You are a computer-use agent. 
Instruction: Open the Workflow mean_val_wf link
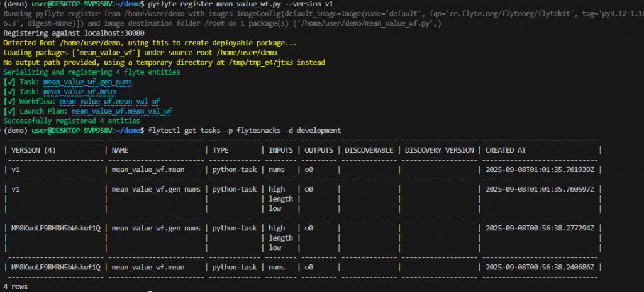click(x=110, y=101)
